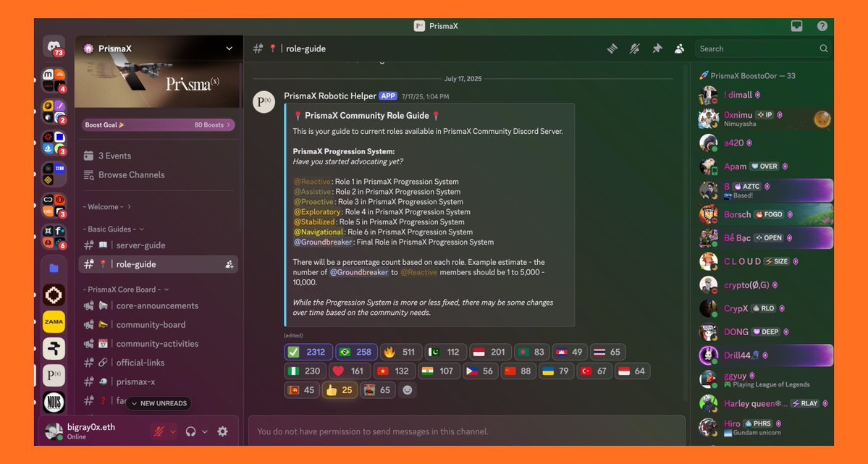The height and width of the screenshot is (464, 868).
Task: Open the white squiggle logo server icon
Action: [x=54, y=349]
